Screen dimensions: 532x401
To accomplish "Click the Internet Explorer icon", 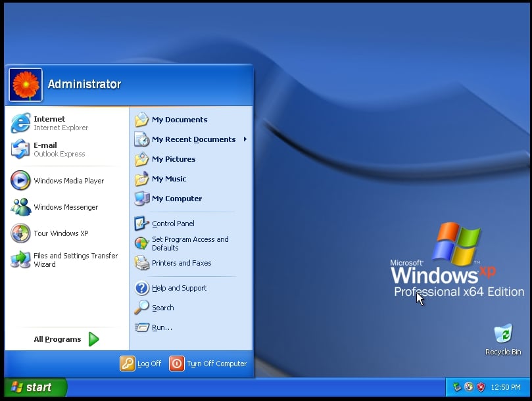I will pyautogui.click(x=20, y=123).
